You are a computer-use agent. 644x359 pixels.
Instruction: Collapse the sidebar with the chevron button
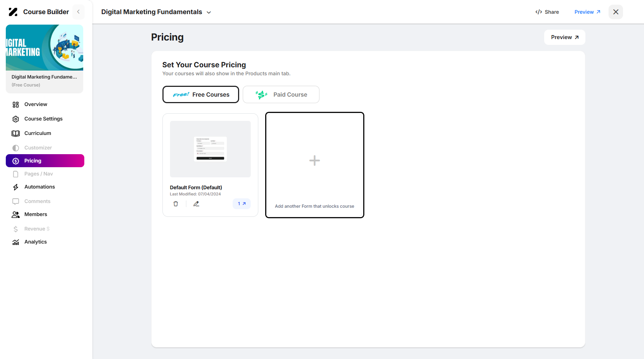[79, 12]
